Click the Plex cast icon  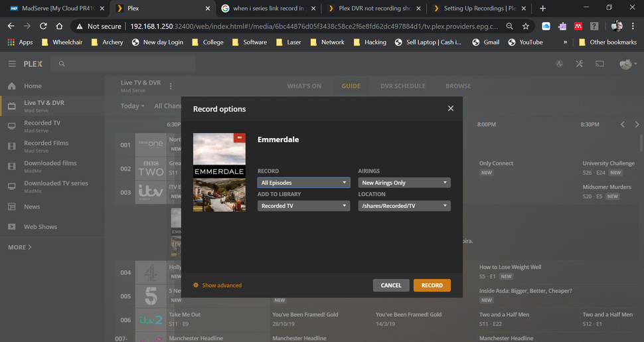click(x=600, y=64)
